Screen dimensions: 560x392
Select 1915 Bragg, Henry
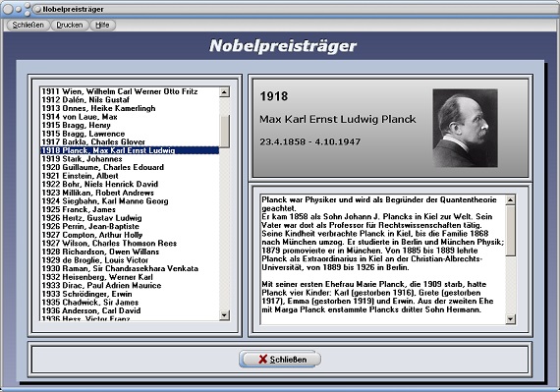(130, 126)
